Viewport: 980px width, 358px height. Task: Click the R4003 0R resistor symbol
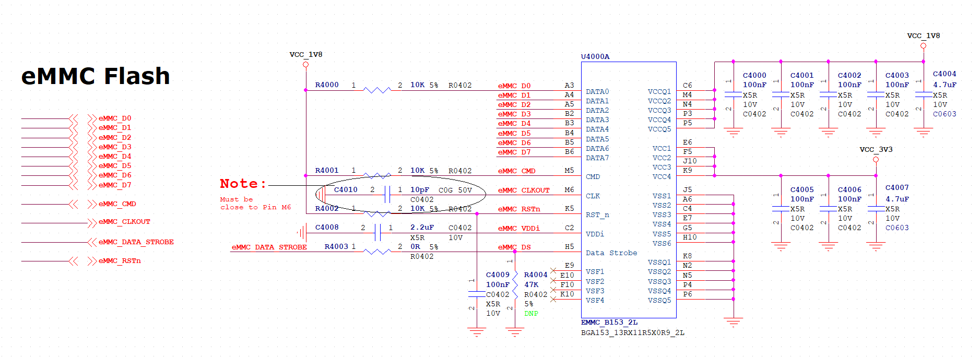point(376,252)
